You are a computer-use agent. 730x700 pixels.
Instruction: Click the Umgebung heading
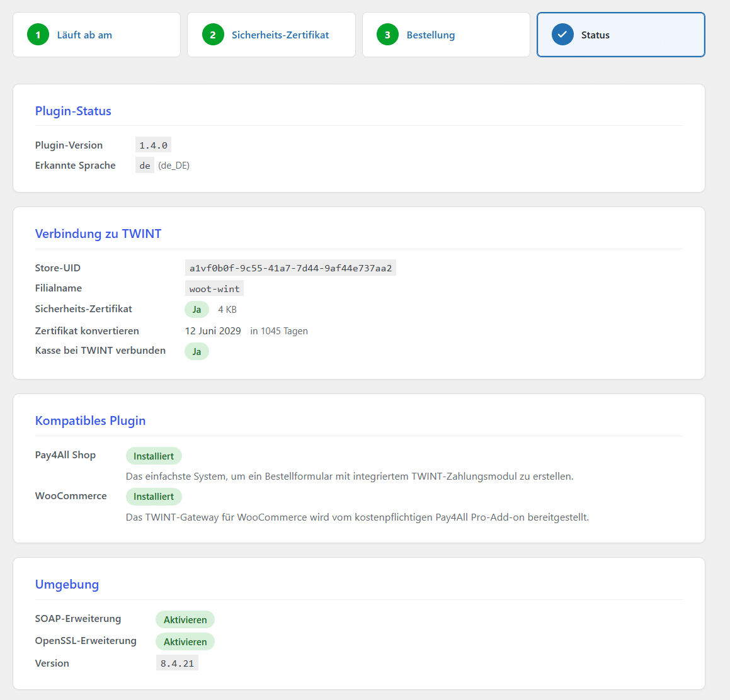coord(67,585)
